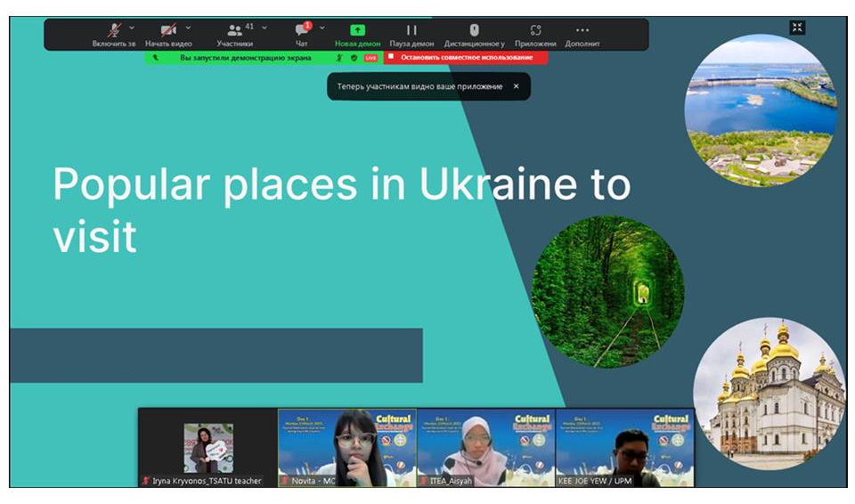Select Iryna Kryvonos_TSATU teacher video tile
This screenshot has height=504, width=855.
[208, 447]
